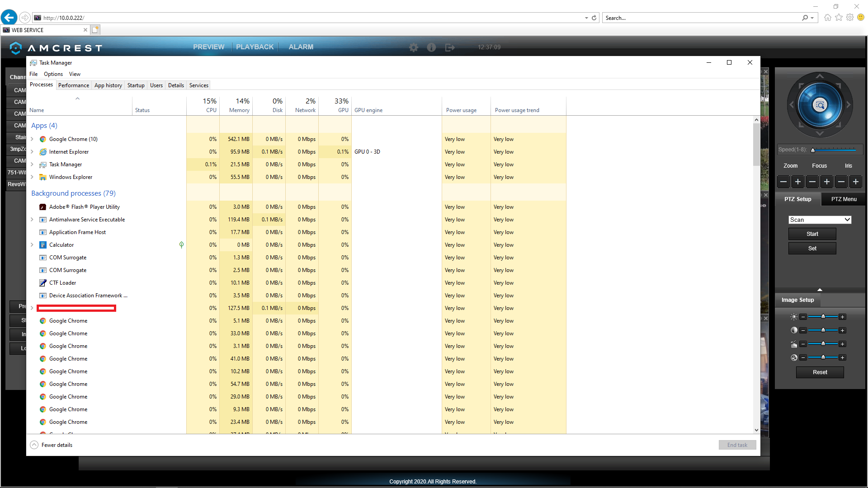The image size is (868, 488).
Task: Expand the Google Chrome (10) process group
Action: pos(32,139)
